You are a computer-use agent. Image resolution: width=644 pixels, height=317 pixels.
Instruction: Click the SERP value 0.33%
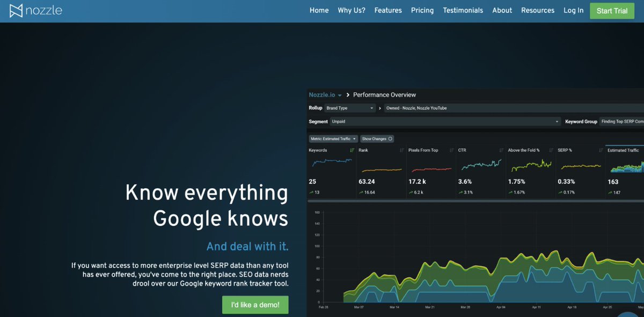[567, 182]
